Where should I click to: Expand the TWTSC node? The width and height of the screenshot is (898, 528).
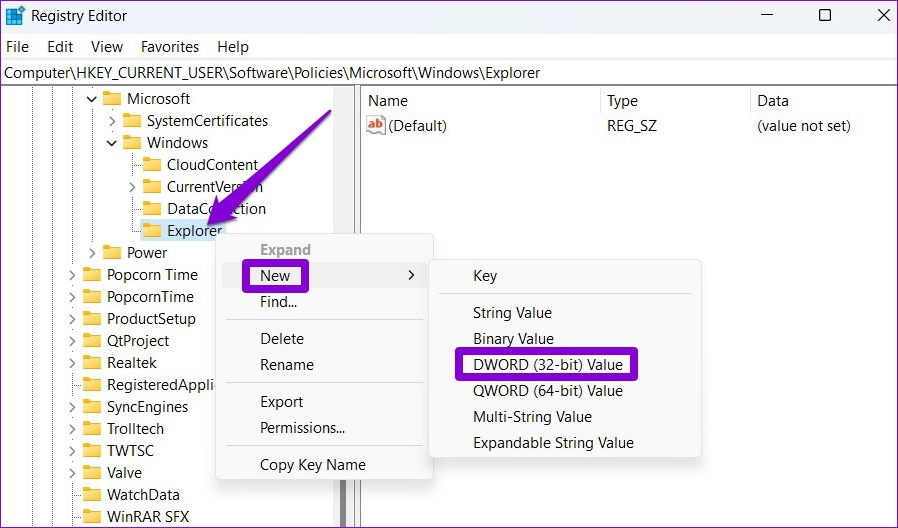click(72, 451)
